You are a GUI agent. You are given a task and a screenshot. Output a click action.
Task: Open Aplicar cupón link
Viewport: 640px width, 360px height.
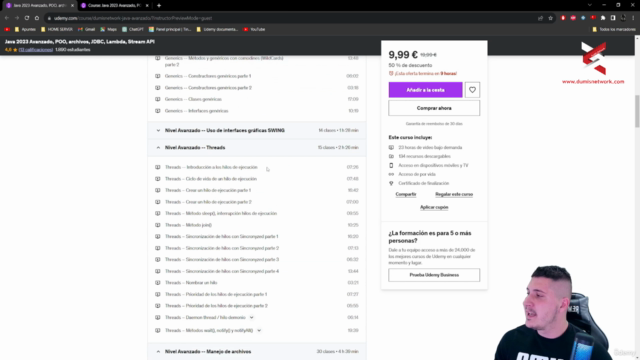(x=434, y=207)
